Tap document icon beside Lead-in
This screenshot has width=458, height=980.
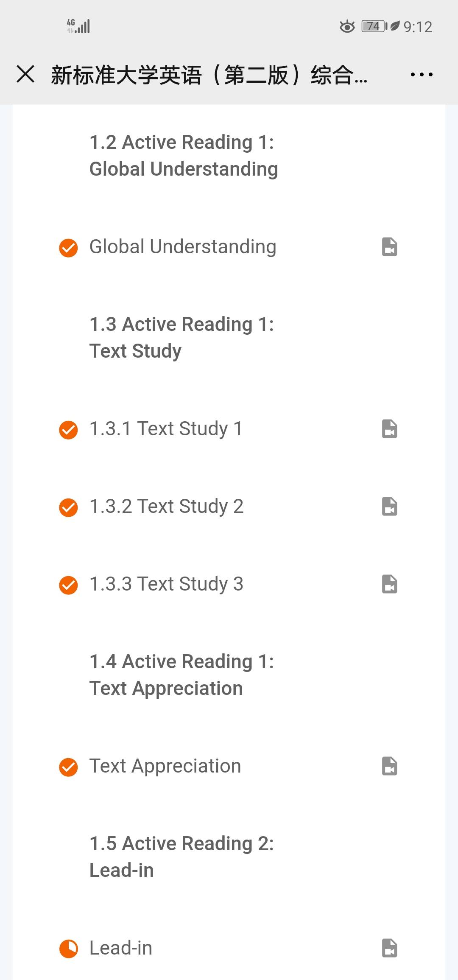coord(389,948)
